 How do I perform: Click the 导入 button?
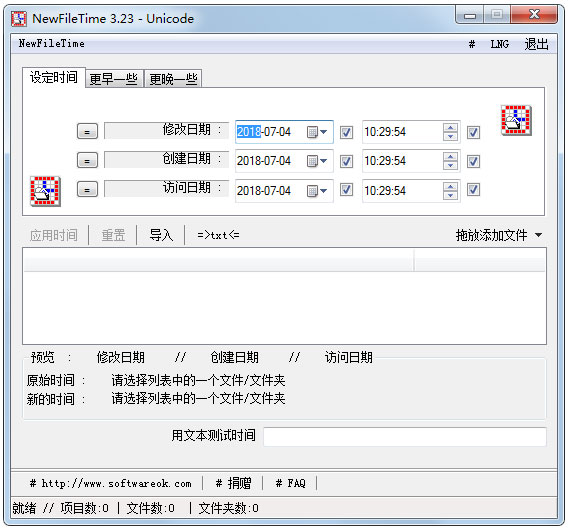pyautogui.click(x=161, y=235)
